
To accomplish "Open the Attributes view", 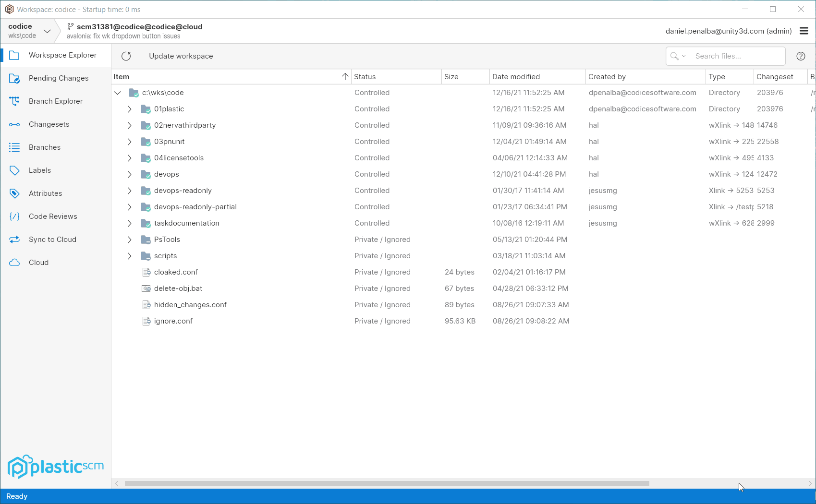I will [x=45, y=193].
